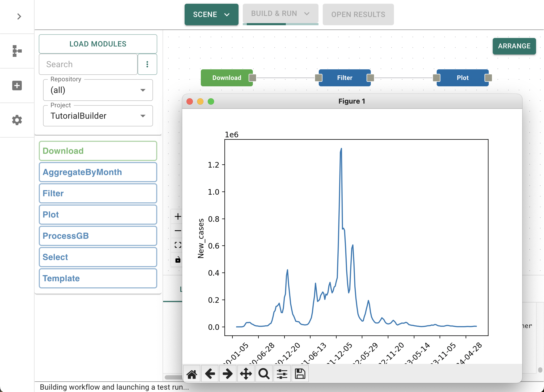Expand the left sidebar chevron
The height and width of the screenshot is (392, 544).
[19, 16]
